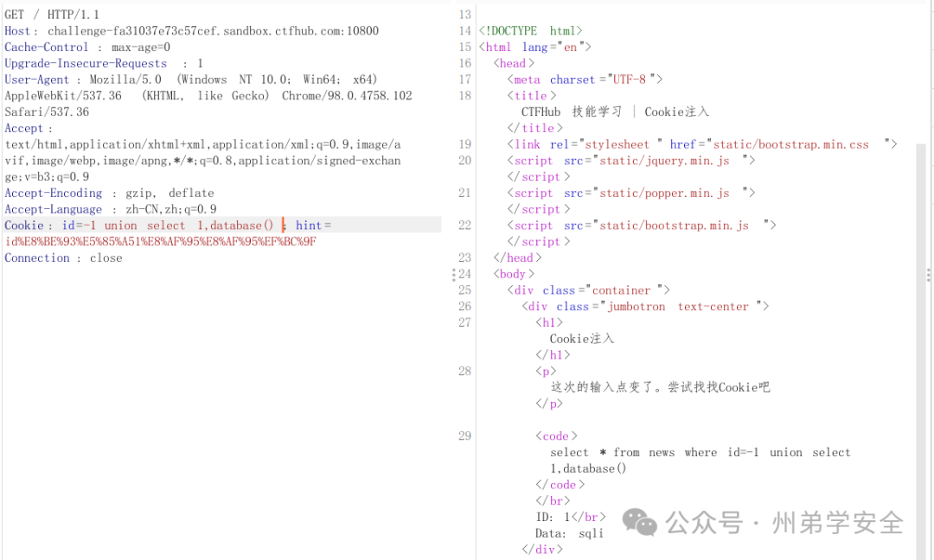Click the Accept-Language header line
The height and width of the screenshot is (560, 934).
click(110, 209)
